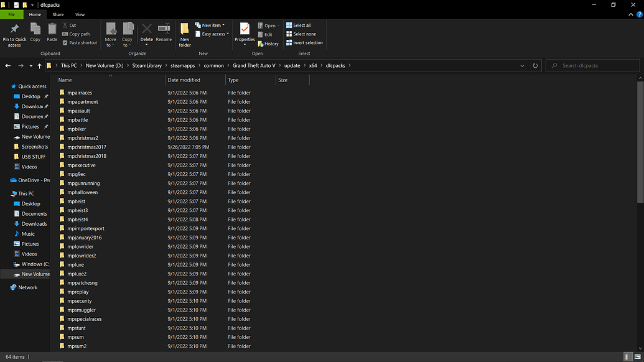Open Help with the question mark icon

click(x=640, y=14)
